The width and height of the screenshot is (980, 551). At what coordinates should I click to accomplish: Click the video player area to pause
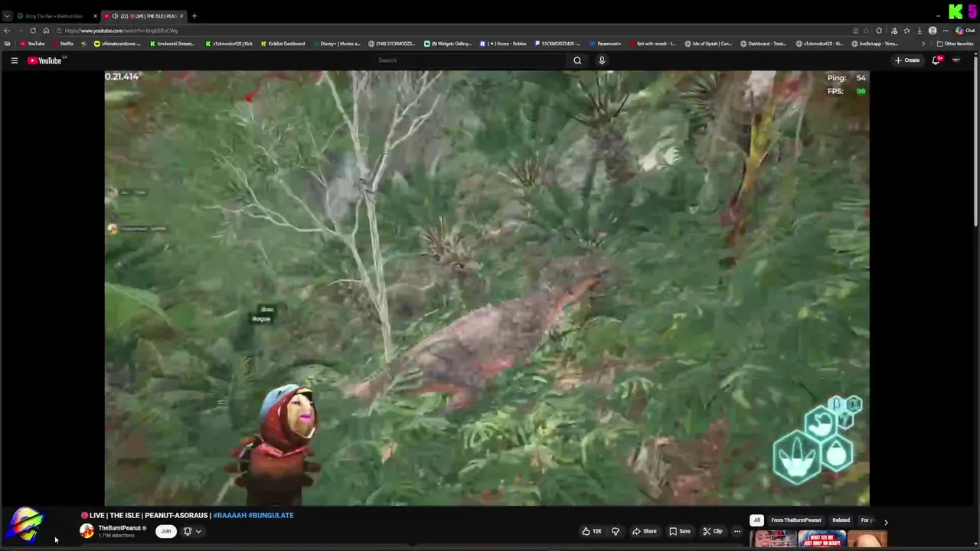click(487, 288)
